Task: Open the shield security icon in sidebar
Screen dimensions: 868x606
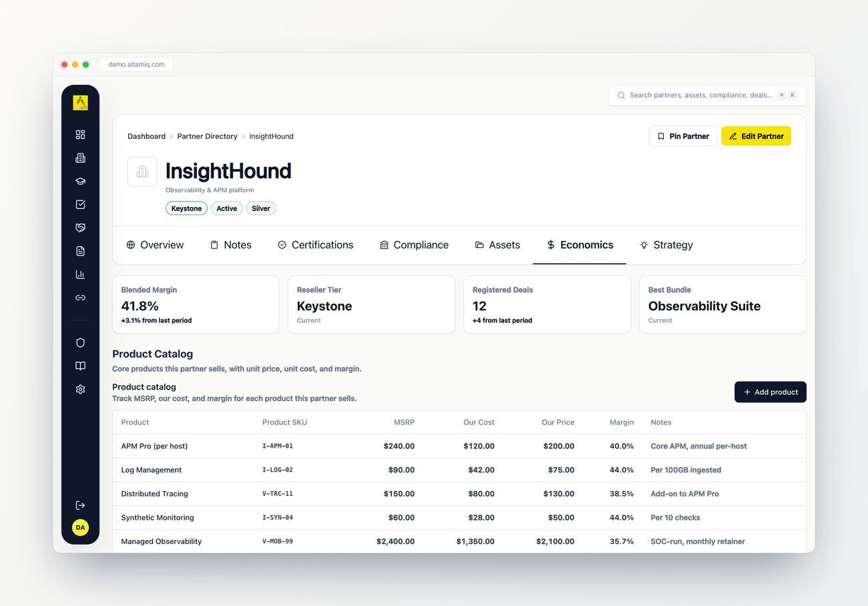Action: (x=80, y=343)
